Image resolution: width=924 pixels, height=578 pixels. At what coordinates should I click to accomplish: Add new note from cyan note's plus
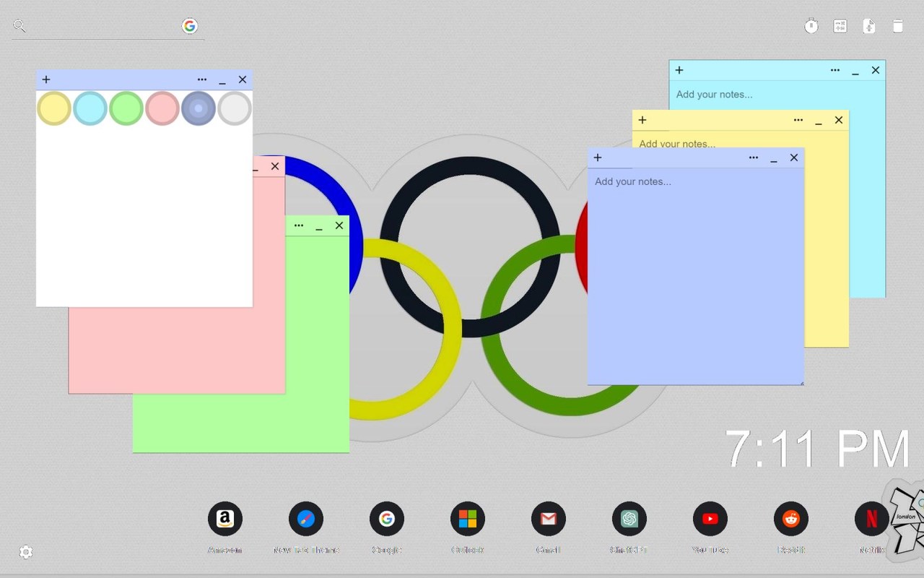click(679, 70)
